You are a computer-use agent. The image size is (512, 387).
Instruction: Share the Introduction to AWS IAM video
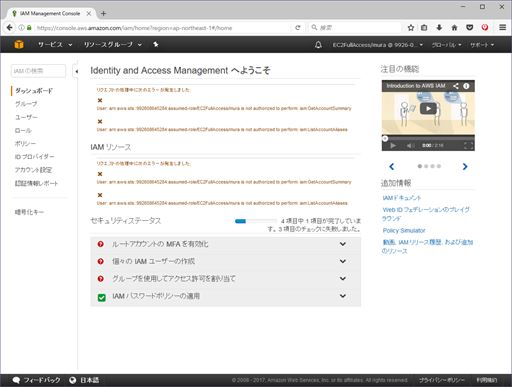coord(456,86)
